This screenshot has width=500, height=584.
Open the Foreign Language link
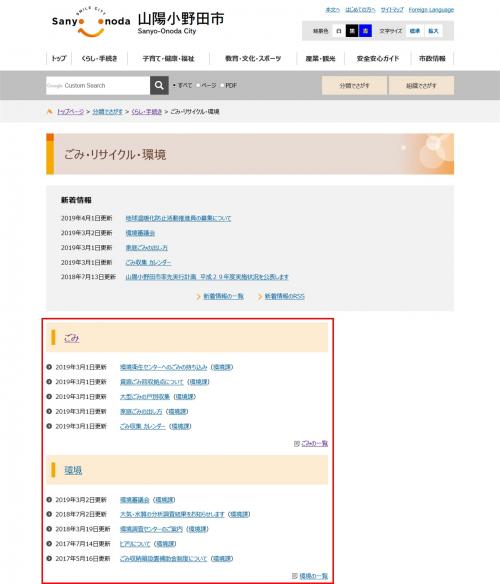pos(431,10)
